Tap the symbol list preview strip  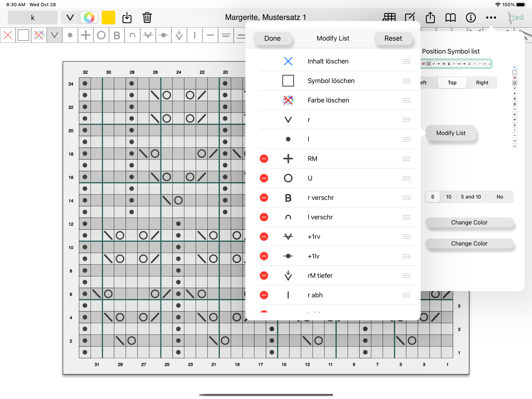(456, 64)
